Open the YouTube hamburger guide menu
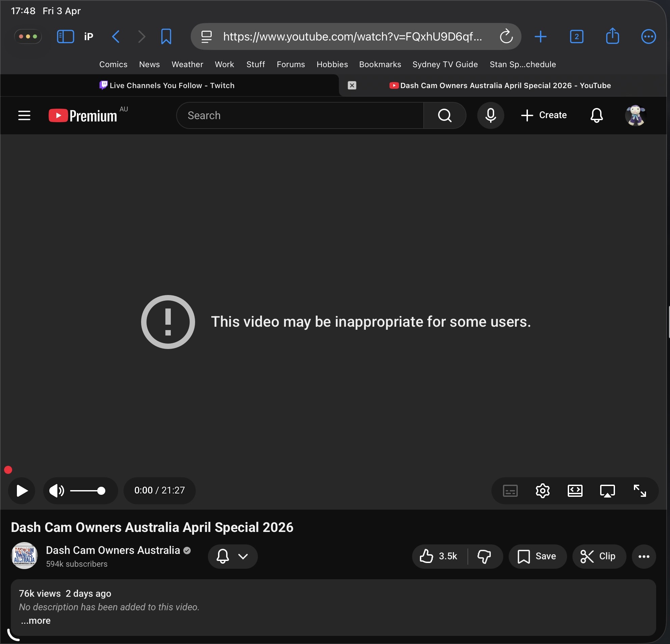Image resolution: width=670 pixels, height=644 pixels. [x=24, y=115]
